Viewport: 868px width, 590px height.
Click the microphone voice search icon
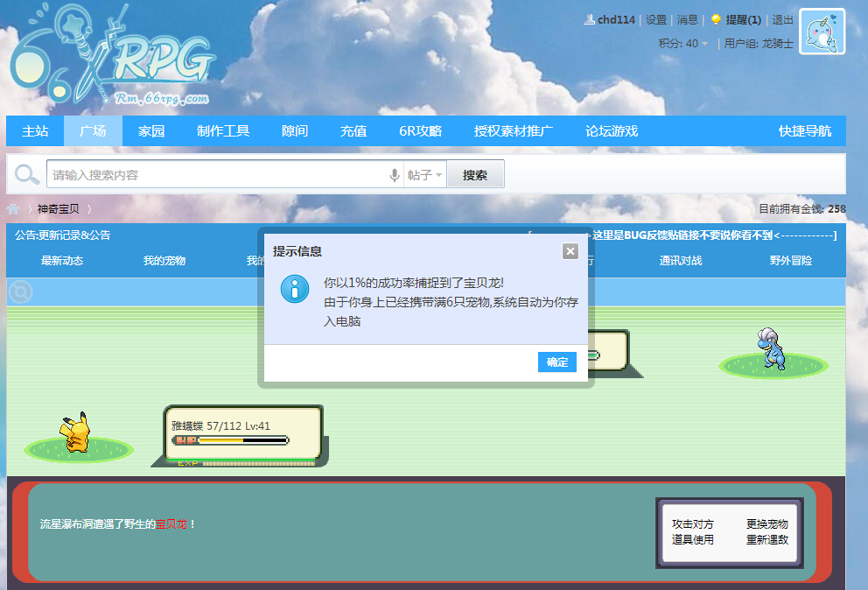394,175
